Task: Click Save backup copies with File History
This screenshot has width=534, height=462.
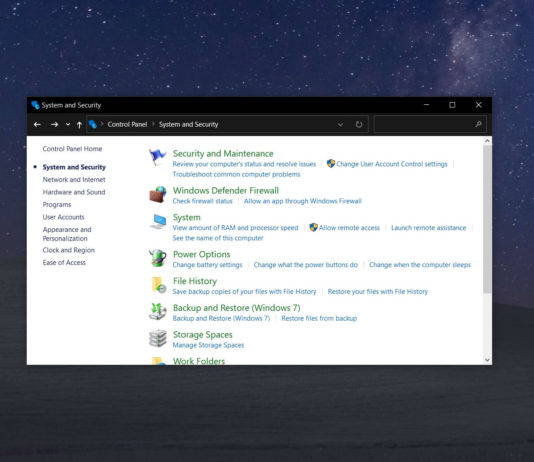Action: pyautogui.click(x=244, y=292)
